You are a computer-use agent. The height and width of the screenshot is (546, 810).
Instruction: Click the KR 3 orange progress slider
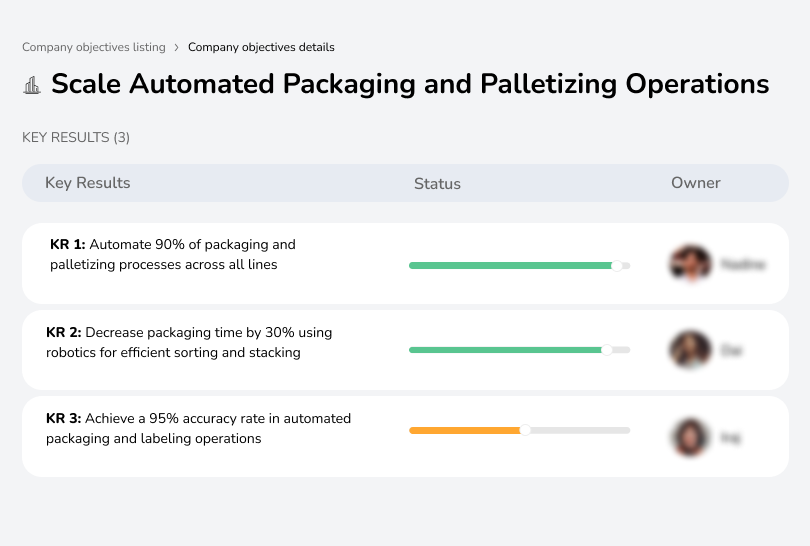519,430
